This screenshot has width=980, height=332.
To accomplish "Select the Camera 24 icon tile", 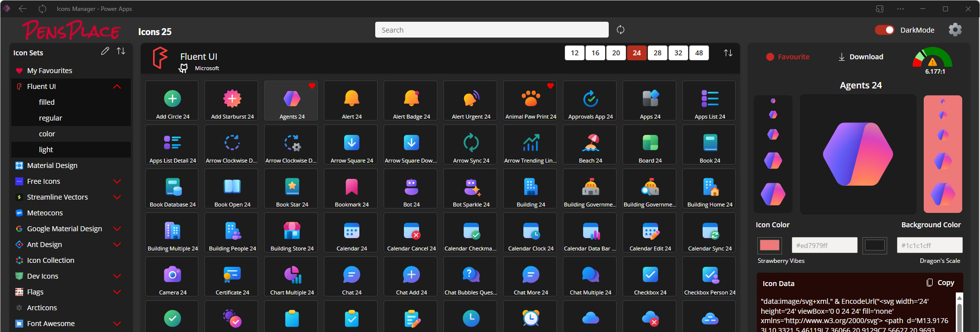I will coord(172,276).
